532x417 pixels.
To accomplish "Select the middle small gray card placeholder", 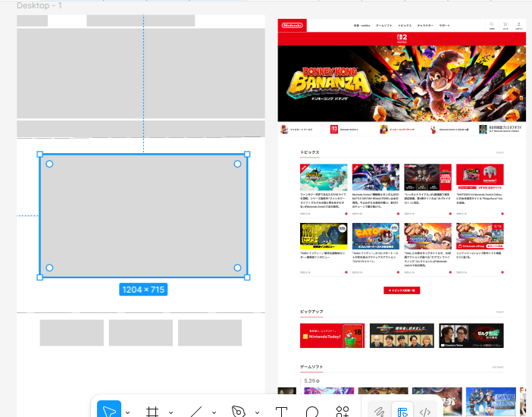I will tap(141, 333).
